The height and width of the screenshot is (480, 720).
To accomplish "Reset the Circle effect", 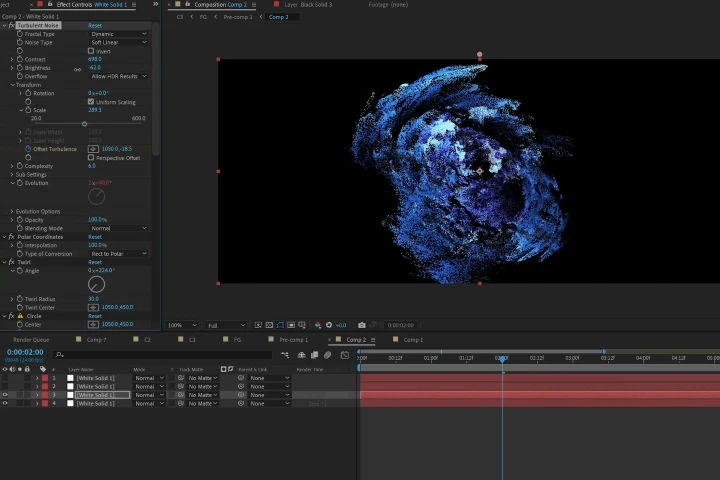I will (x=95, y=316).
